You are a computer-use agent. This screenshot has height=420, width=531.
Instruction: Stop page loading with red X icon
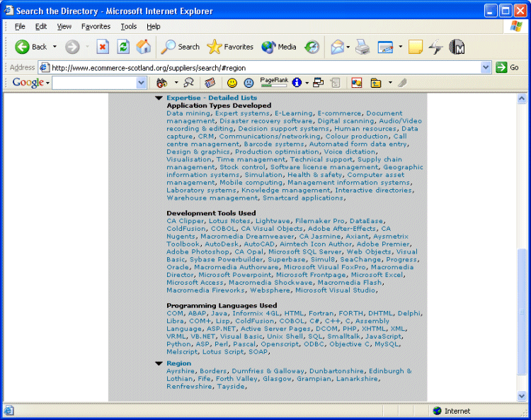(102, 47)
